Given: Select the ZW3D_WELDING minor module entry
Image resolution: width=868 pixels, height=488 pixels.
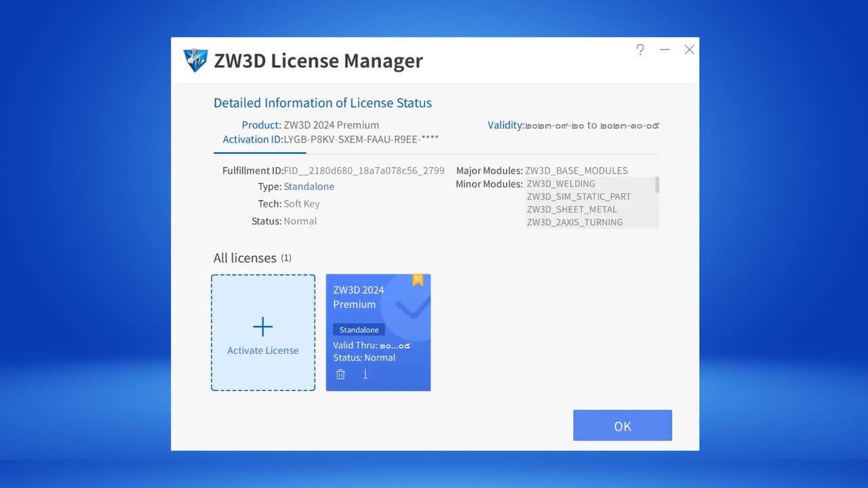Looking at the screenshot, I should 561,183.
